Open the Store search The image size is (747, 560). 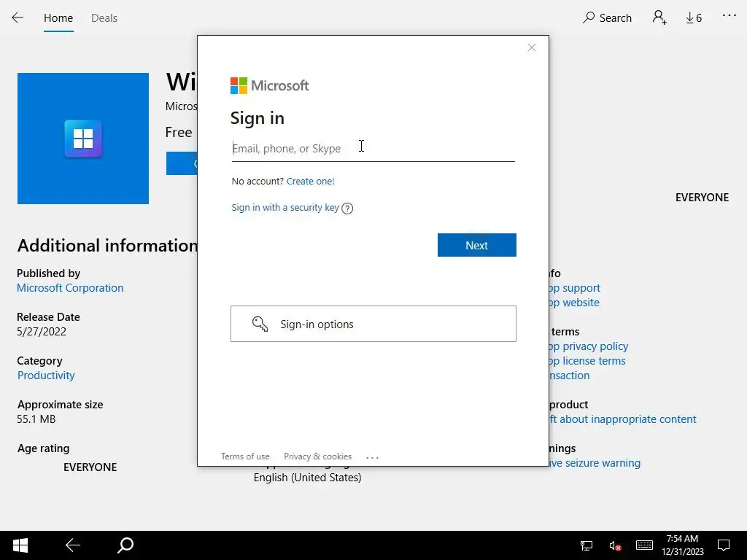[608, 18]
